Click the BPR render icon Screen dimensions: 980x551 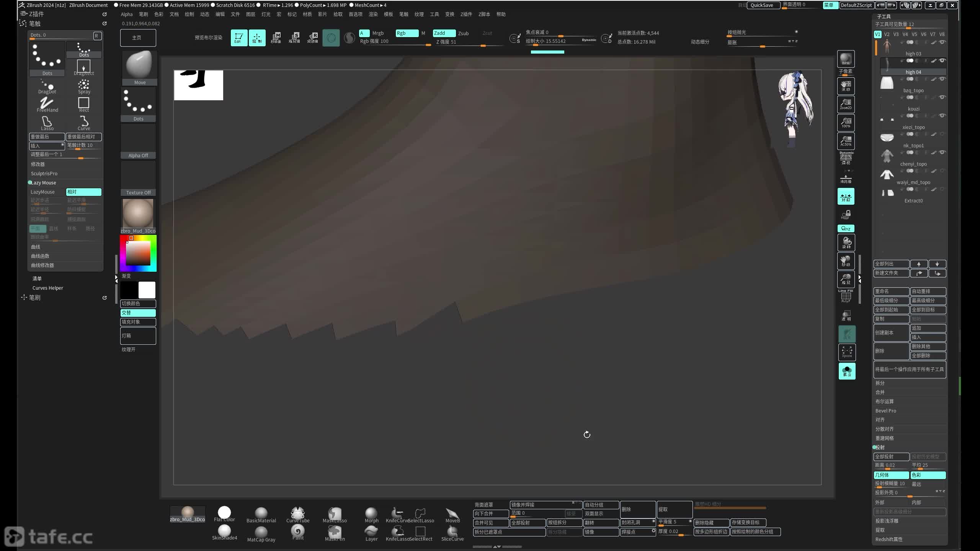pyautogui.click(x=846, y=59)
